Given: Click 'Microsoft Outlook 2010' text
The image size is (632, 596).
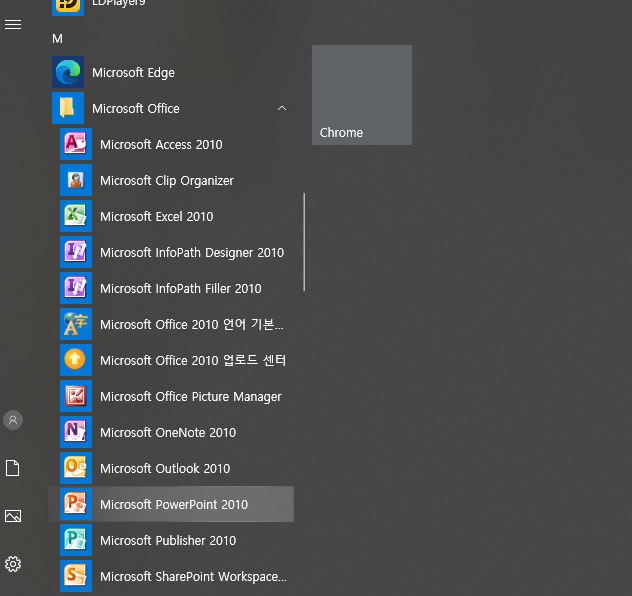Looking at the screenshot, I should click(165, 468).
